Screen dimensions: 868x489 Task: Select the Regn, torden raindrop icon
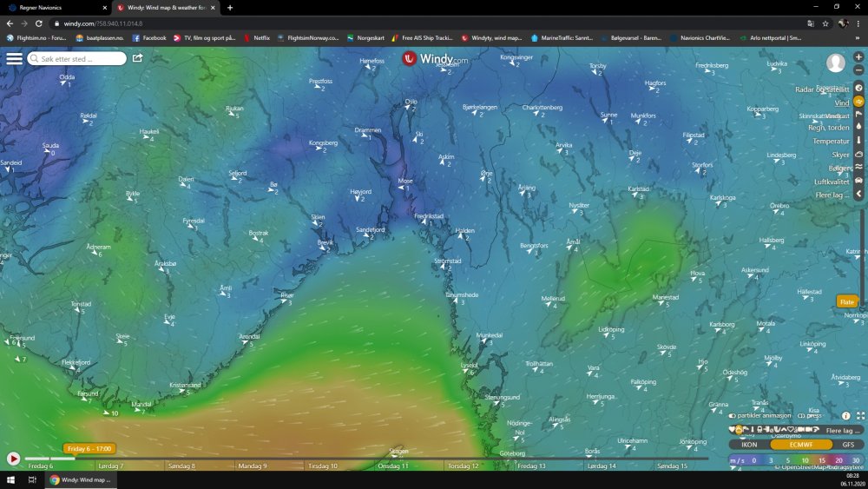coord(858,127)
